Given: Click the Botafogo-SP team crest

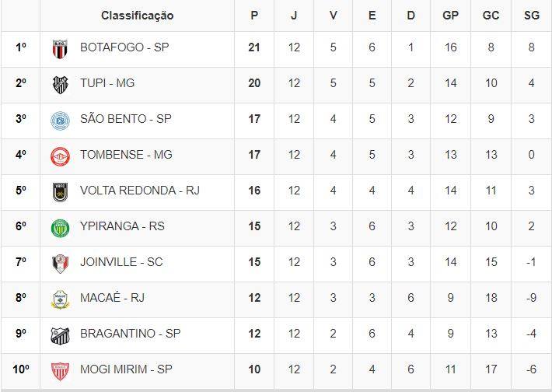Looking at the screenshot, I should tap(60, 48).
